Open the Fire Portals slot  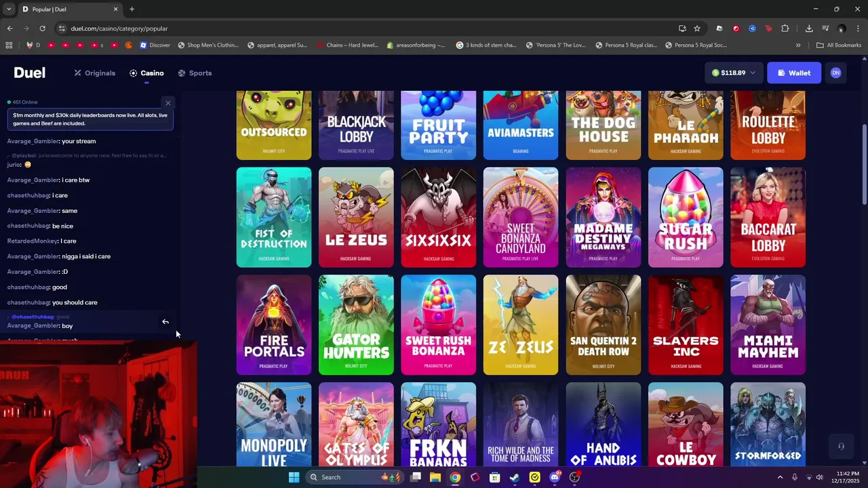coord(274,325)
